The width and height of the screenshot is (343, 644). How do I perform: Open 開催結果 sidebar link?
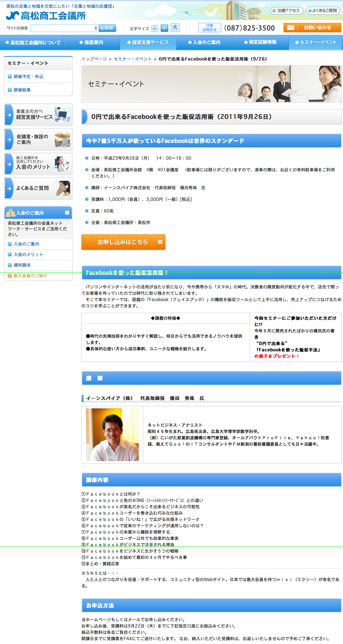click(x=22, y=90)
